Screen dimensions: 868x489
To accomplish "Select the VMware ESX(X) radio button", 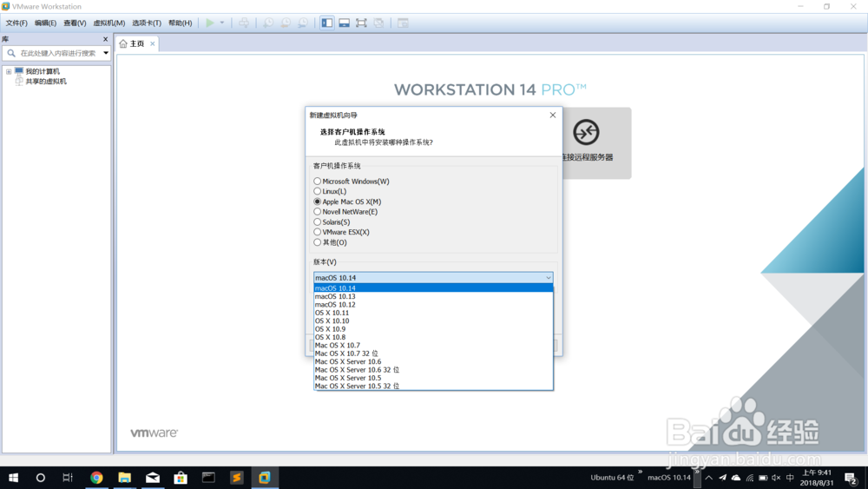I will click(x=317, y=232).
